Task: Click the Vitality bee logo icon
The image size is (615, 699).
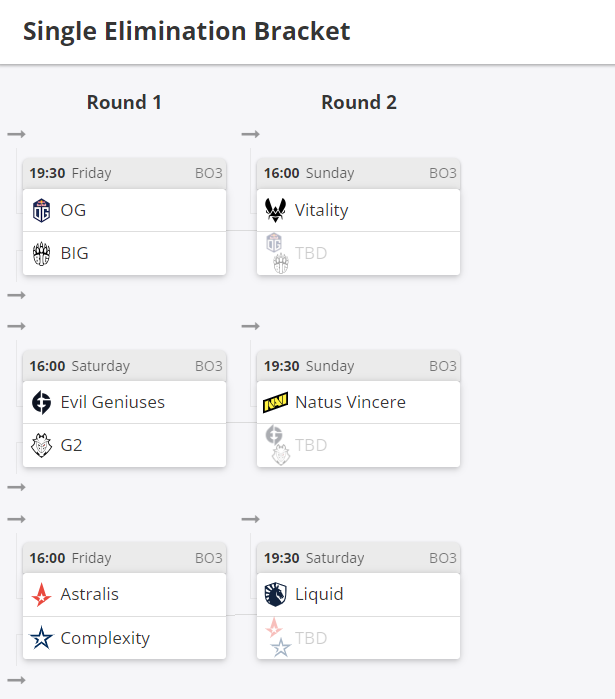Action: click(x=275, y=210)
